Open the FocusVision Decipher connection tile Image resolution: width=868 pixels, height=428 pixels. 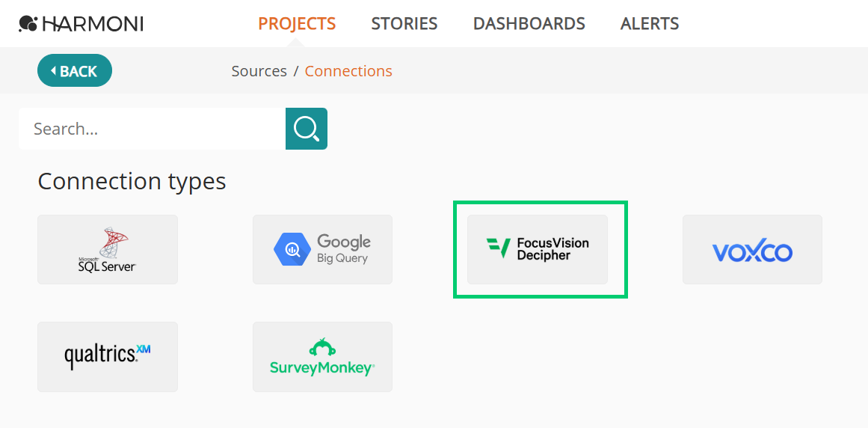538,250
